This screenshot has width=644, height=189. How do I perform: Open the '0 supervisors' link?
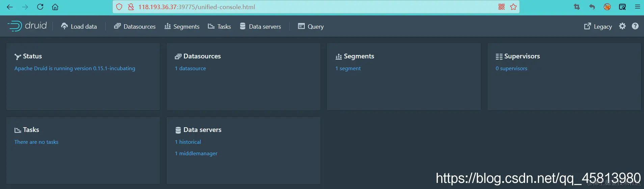click(x=511, y=68)
